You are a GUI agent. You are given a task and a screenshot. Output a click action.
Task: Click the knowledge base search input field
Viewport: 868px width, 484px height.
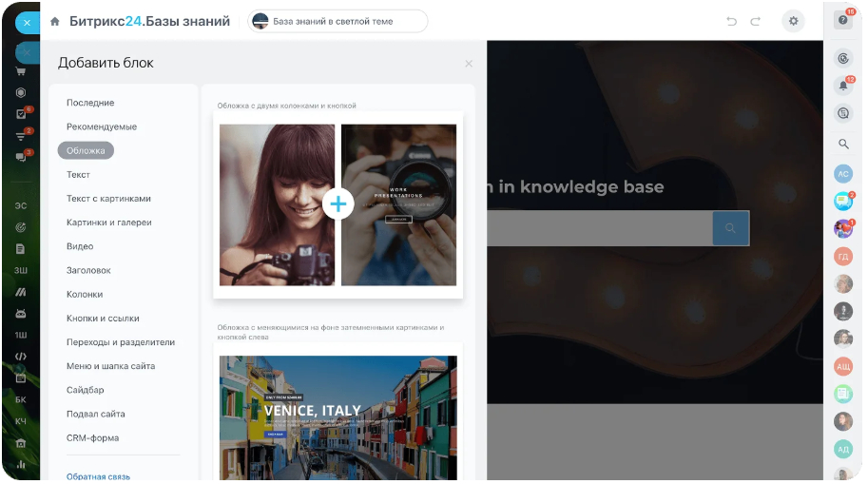(600, 227)
